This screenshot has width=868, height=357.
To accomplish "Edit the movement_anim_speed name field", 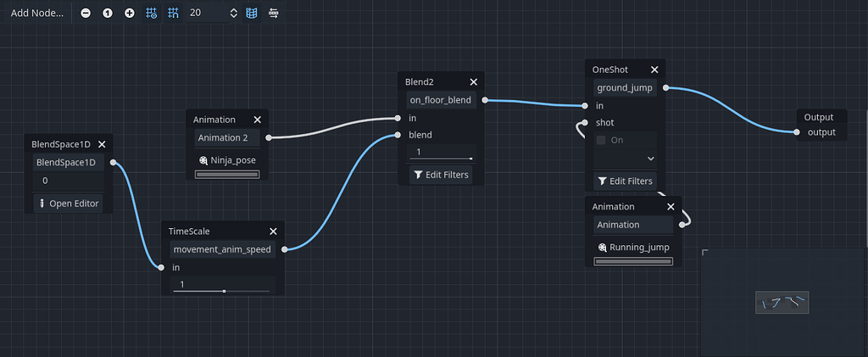I will [222, 249].
